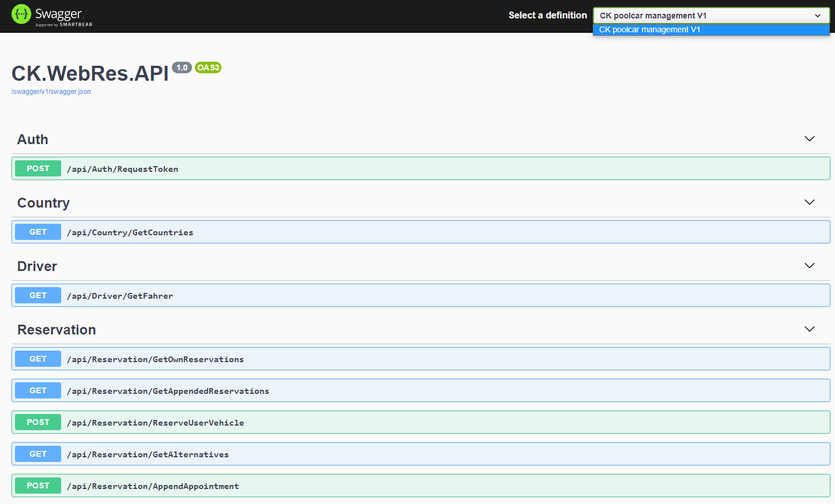Click the CK.WebRes.API title
835x504 pixels.
click(88, 73)
